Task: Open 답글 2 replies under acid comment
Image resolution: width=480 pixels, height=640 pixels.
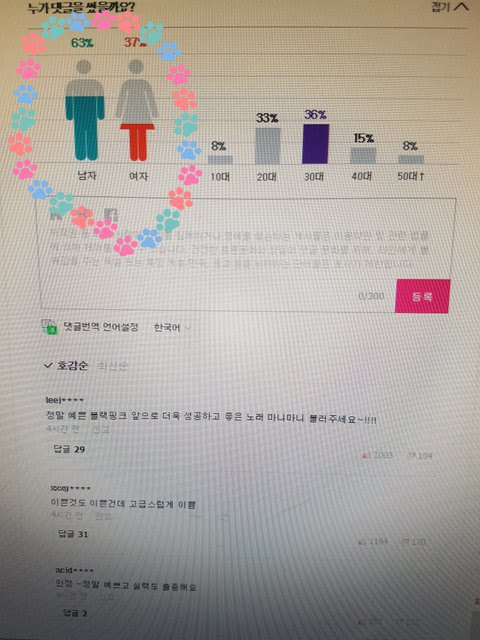Action: [x=75, y=613]
